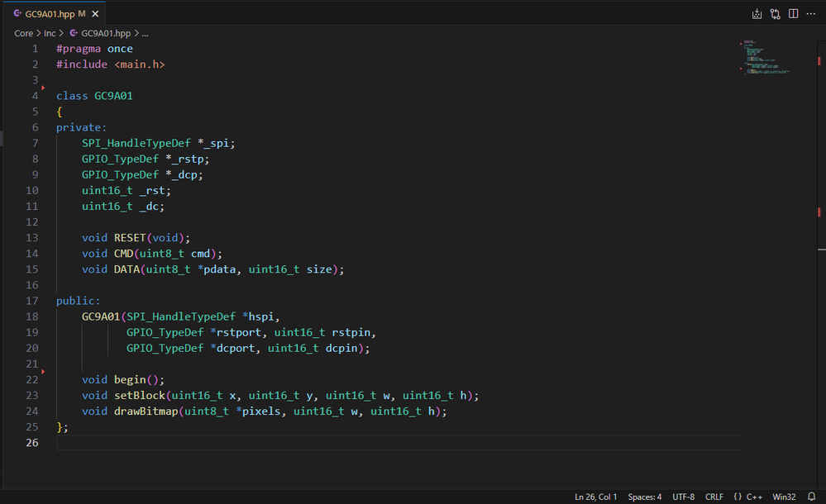This screenshot has height=504, width=826.
Task: Click 'public:' access specifier
Action: pyautogui.click(x=78, y=301)
